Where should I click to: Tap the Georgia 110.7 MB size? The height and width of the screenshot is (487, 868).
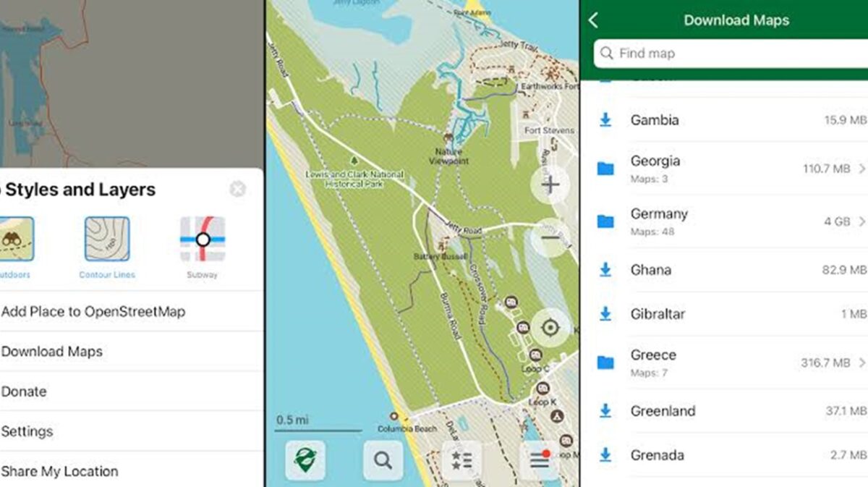[x=826, y=169]
